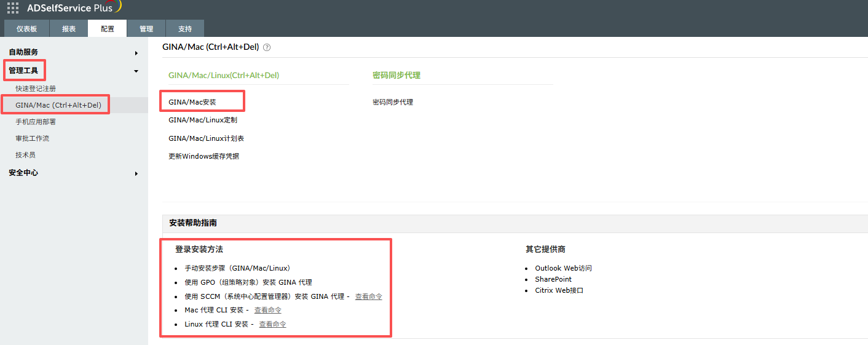Click the ADSelfService Plus logo
Viewport: 868px width, 345px height.
[x=74, y=8]
